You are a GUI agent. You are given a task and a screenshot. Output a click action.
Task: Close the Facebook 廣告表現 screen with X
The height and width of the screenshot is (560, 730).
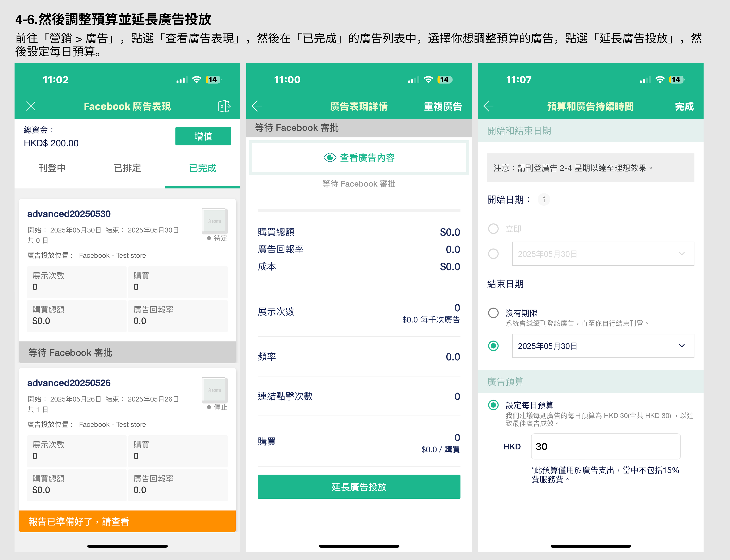pos(31,106)
